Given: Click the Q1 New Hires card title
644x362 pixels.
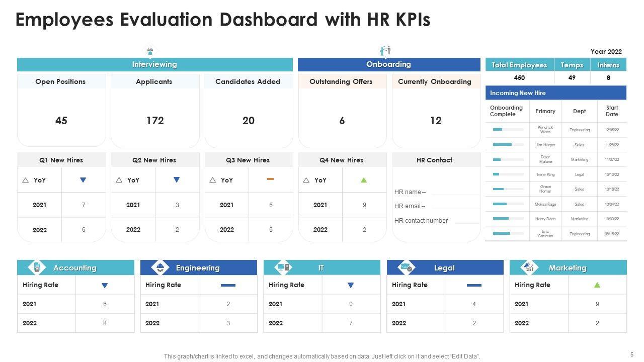Looking at the screenshot, I should 61,160.
